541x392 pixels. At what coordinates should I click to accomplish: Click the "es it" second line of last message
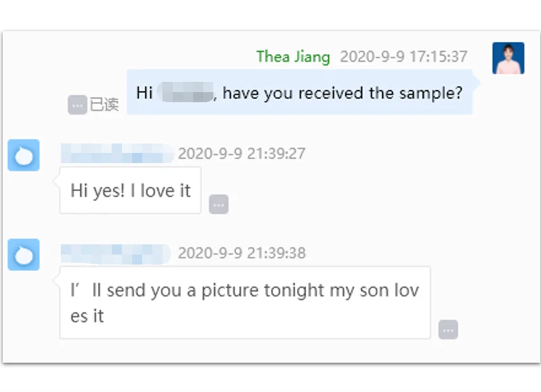coord(87,315)
